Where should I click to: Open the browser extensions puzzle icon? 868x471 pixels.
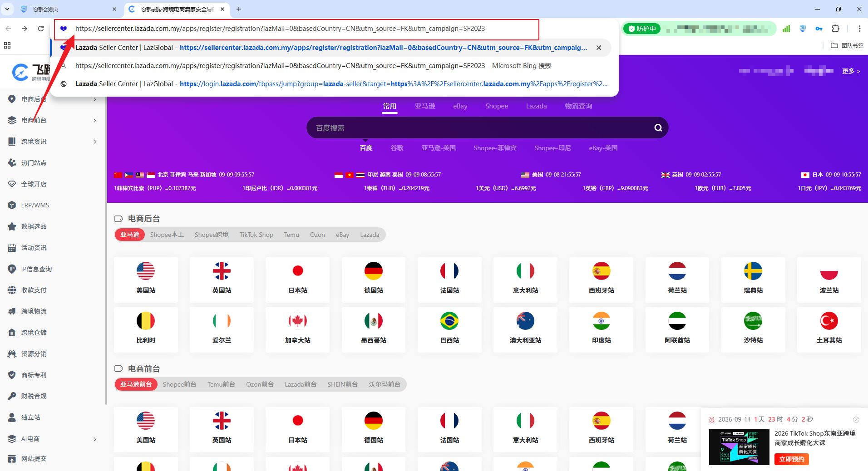pos(835,29)
